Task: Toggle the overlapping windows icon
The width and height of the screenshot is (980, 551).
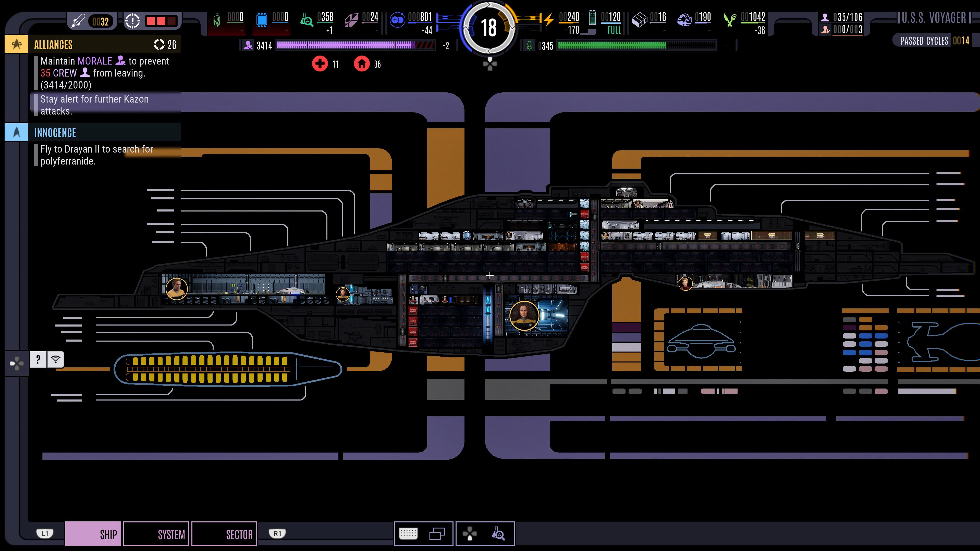Action: (437, 533)
